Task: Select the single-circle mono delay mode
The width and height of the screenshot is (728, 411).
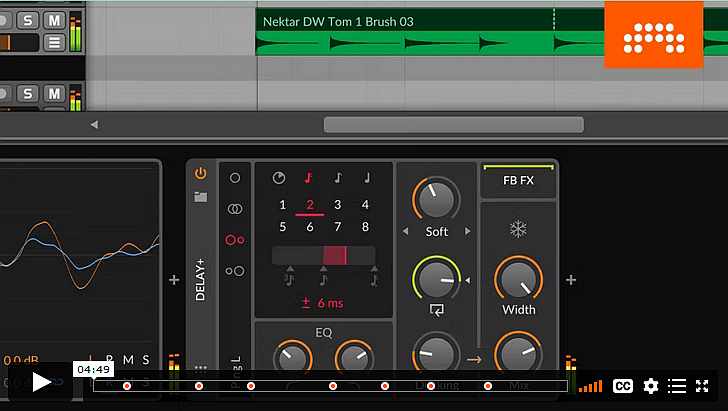Action: click(x=235, y=178)
